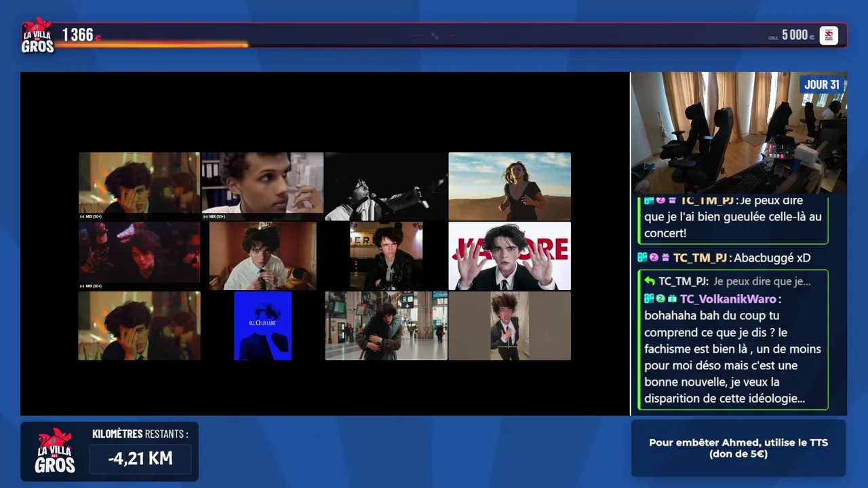Click the green reply arrow before TC_TM_PJ's quoted message

(650, 281)
